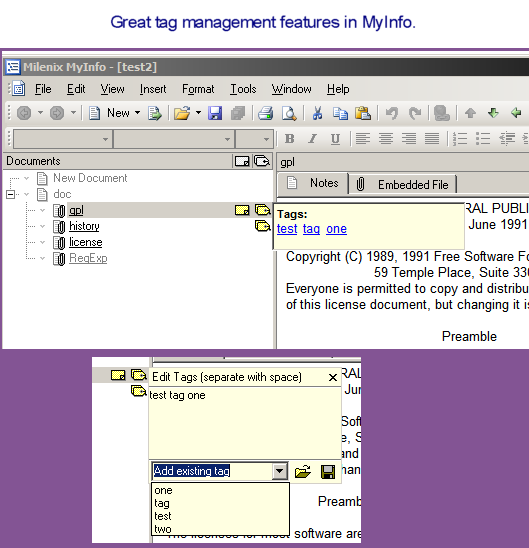Click the Back navigation arrow icon
This screenshot has height=548, width=529.
pos(24,113)
